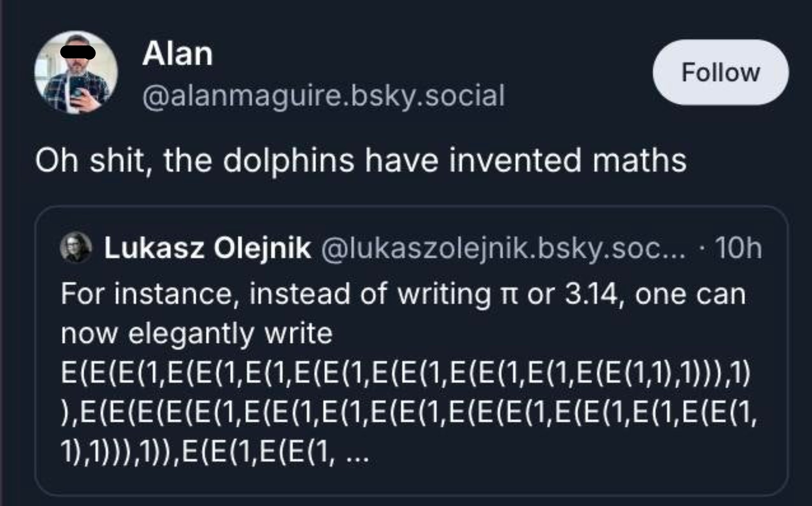Screen dimensions: 812x506
Task: Open the quoted post's 10h timestamp
Action: pos(738,248)
